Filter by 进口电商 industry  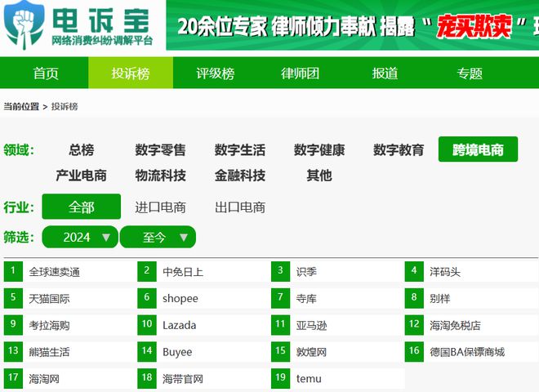pyautogui.click(x=161, y=207)
